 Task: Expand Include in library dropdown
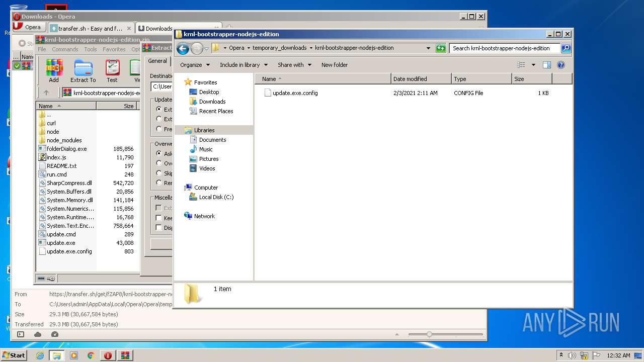point(244,65)
